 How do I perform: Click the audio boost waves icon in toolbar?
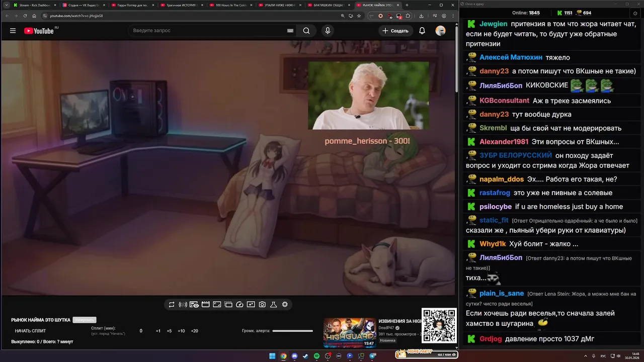tap(183, 304)
